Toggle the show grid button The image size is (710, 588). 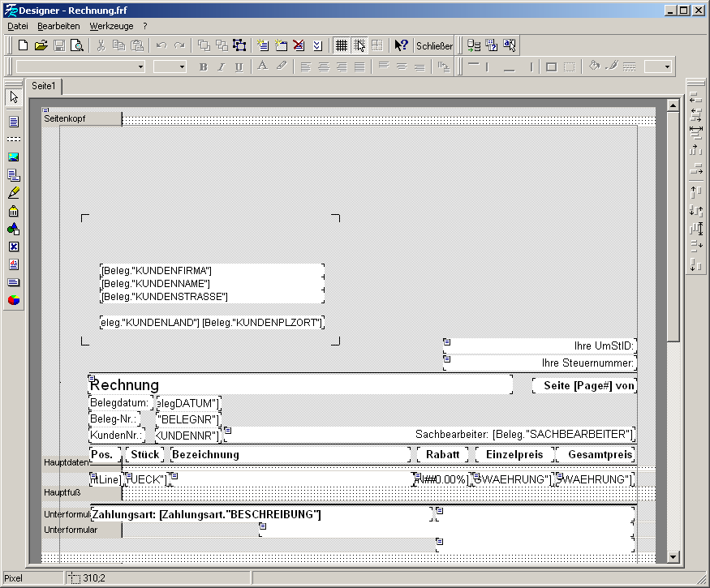coord(342,45)
